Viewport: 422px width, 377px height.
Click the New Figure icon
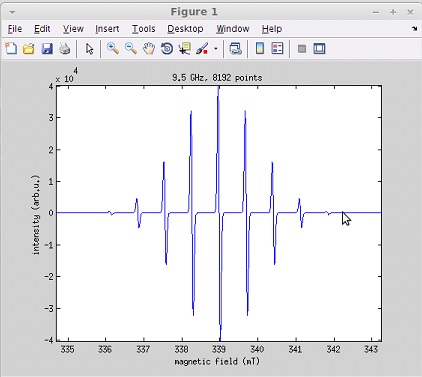tap(11, 49)
